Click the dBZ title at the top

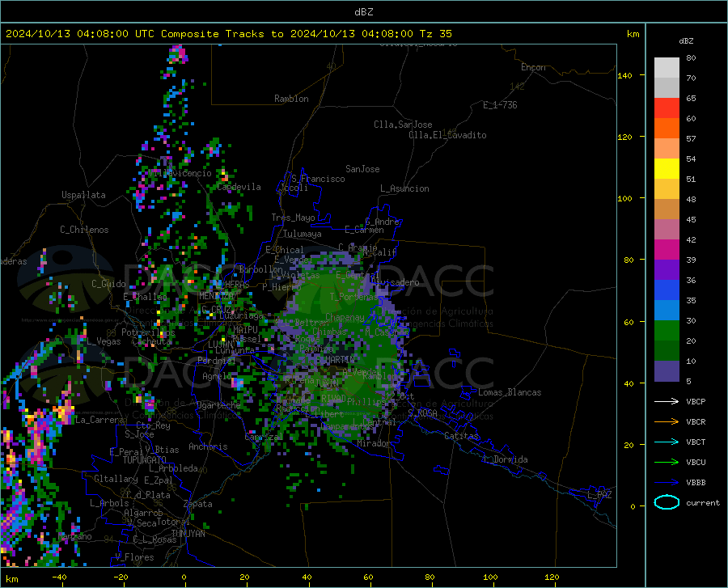pos(363,12)
